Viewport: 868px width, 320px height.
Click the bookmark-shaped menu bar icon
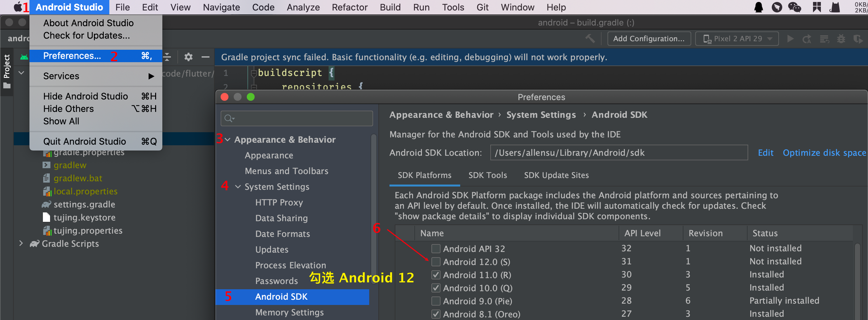point(816,7)
